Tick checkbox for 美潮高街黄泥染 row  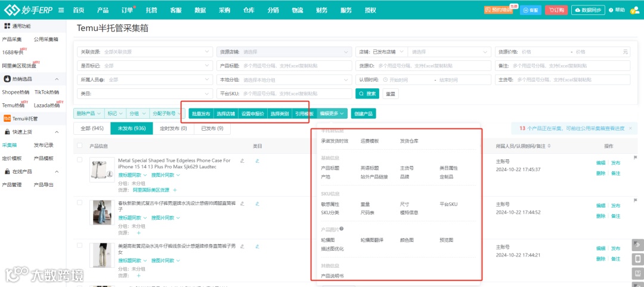point(80,245)
